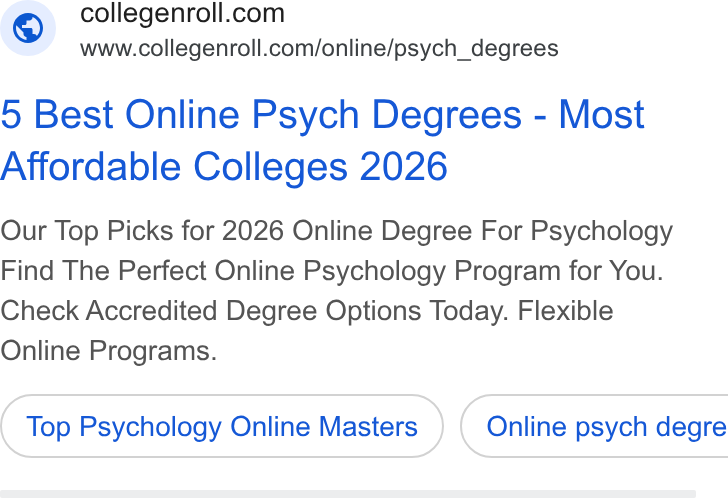Image resolution: width=728 pixels, height=498 pixels.
Task: Open the collegenroll.com site name
Action: [182, 13]
